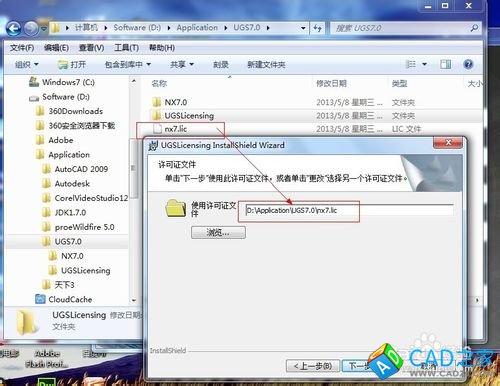Select JDK1.7.0 folder in tree
The width and height of the screenshot is (500, 386).
point(64,212)
